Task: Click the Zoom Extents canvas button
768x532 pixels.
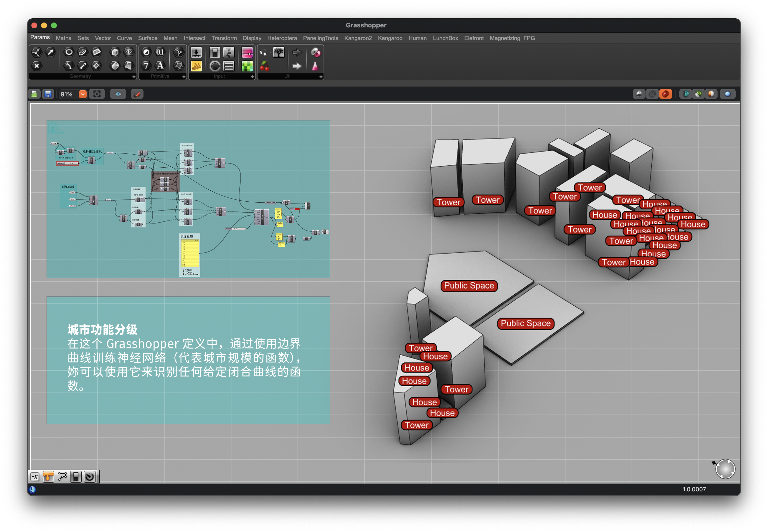Action: pos(97,94)
